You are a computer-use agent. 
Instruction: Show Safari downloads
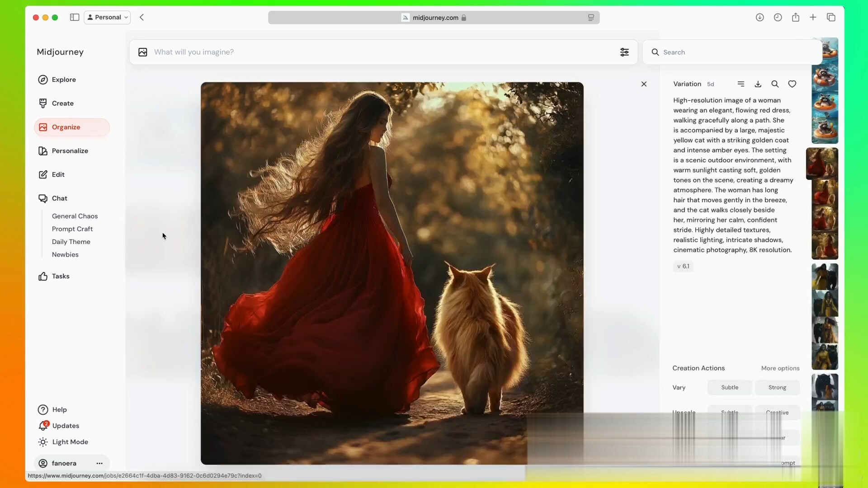tap(759, 17)
